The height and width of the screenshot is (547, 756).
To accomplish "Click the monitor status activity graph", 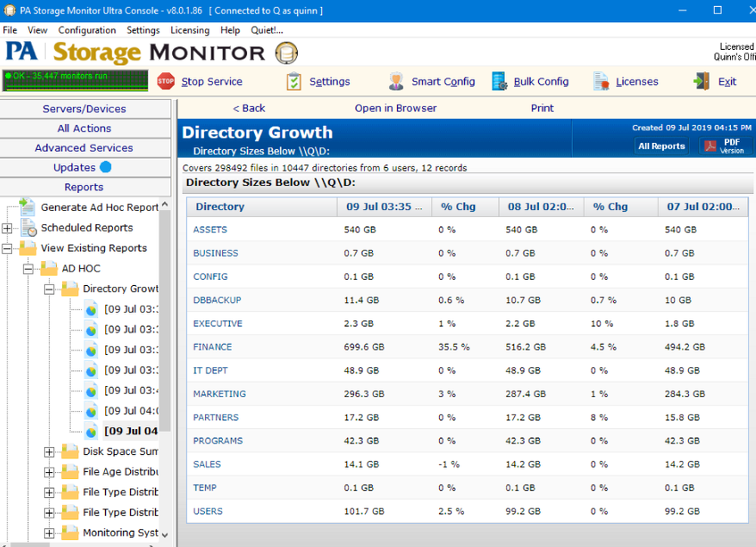I will click(x=75, y=80).
